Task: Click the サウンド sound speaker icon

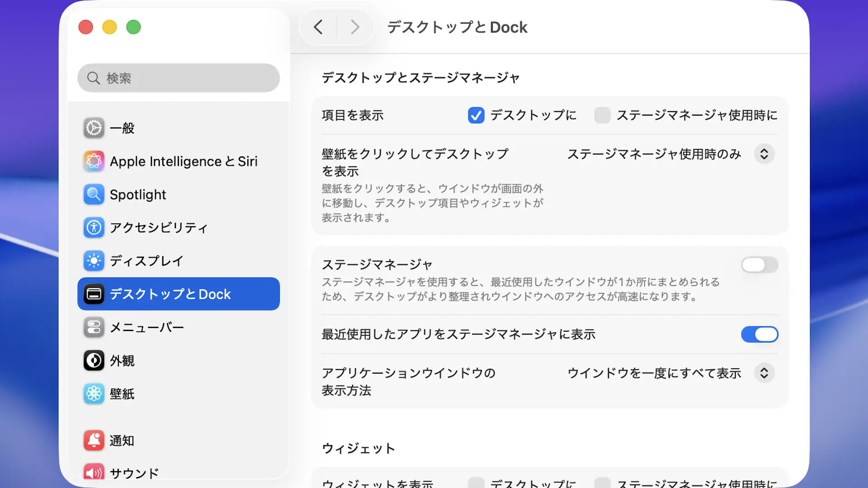Action: 94,473
